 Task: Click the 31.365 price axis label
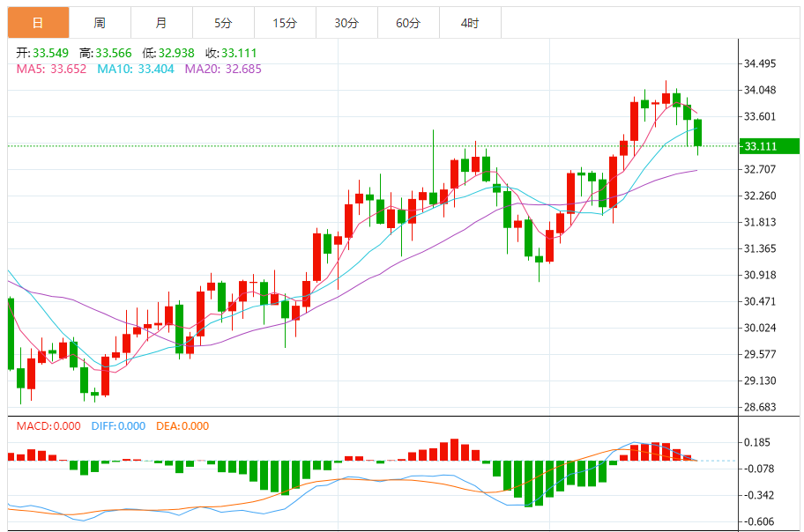click(760, 248)
